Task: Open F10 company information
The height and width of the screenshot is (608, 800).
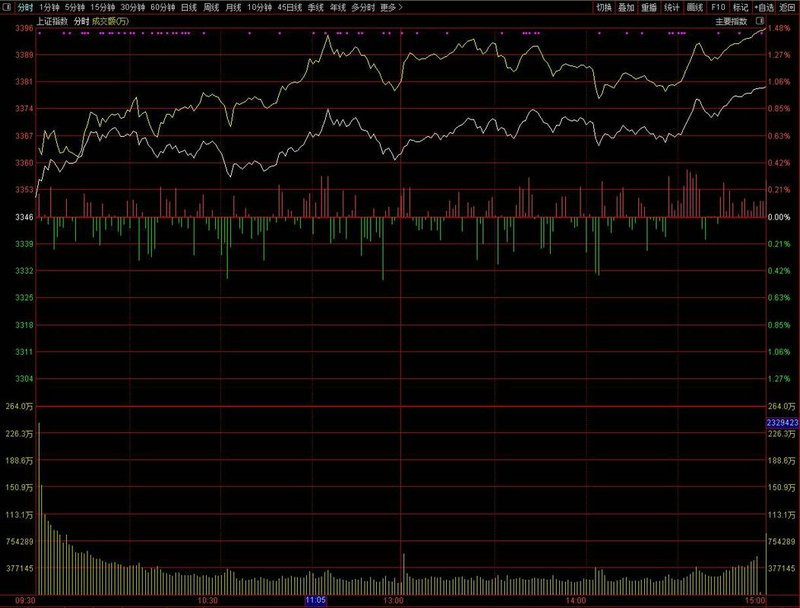Action: (x=718, y=7)
